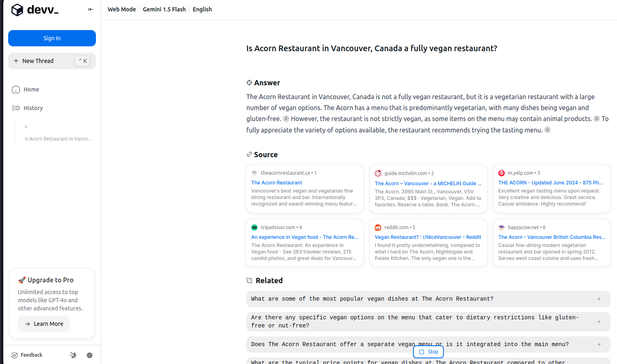
Task: Click the ^K shortcut badge
Action: pos(83,61)
